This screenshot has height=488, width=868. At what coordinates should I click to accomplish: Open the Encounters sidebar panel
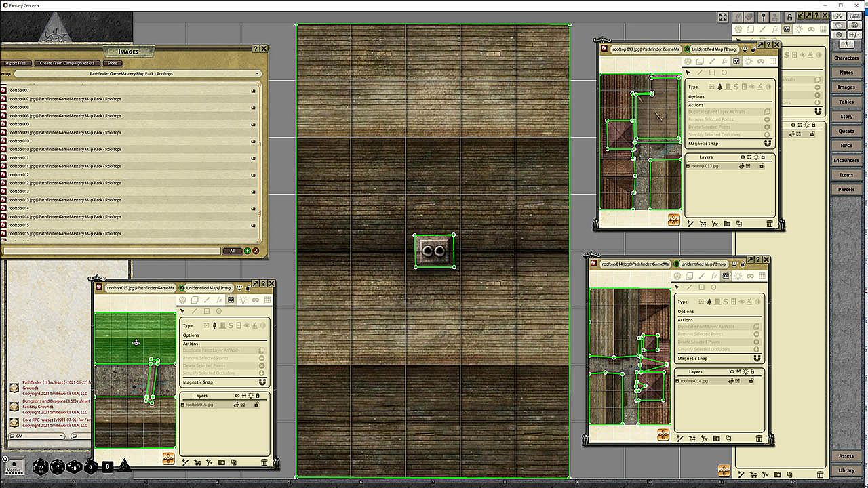point(846,161)
